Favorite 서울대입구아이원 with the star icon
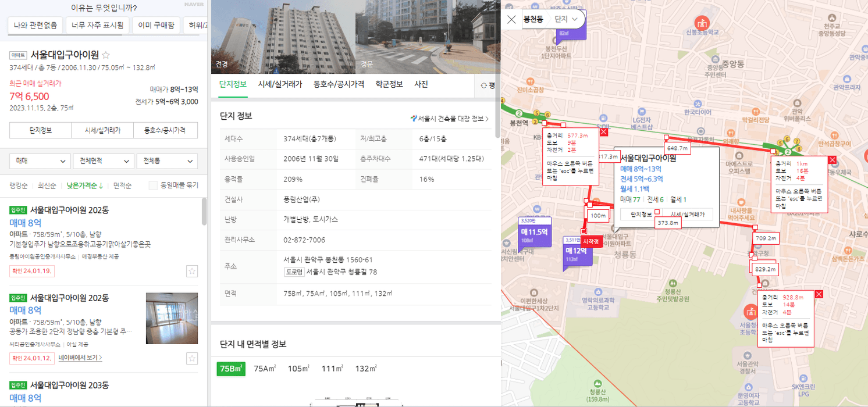Viewport: 868px width, 407px height. click(106, 55)
